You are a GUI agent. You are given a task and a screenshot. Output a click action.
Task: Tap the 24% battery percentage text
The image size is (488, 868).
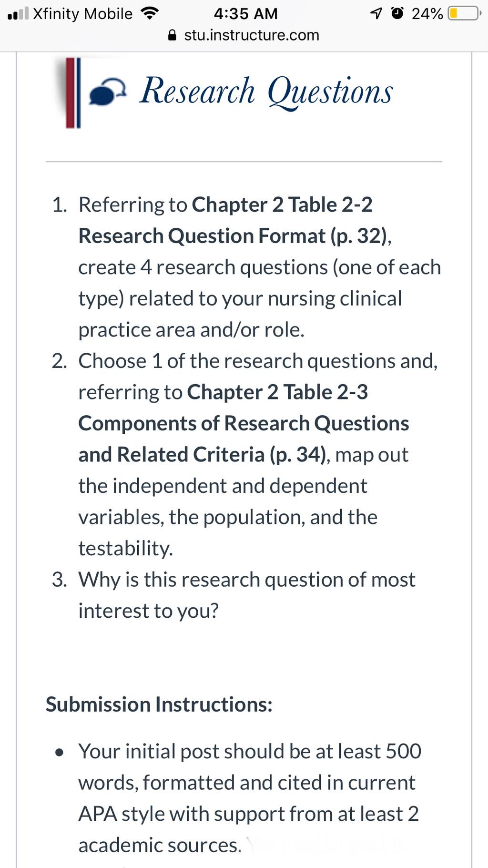pyautogui.click(x=427, y=14)
